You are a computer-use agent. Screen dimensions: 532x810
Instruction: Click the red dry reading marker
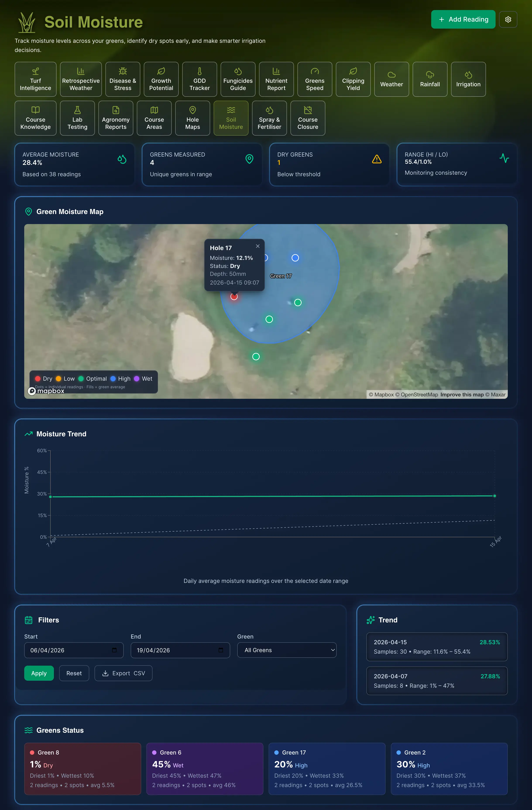234,297
